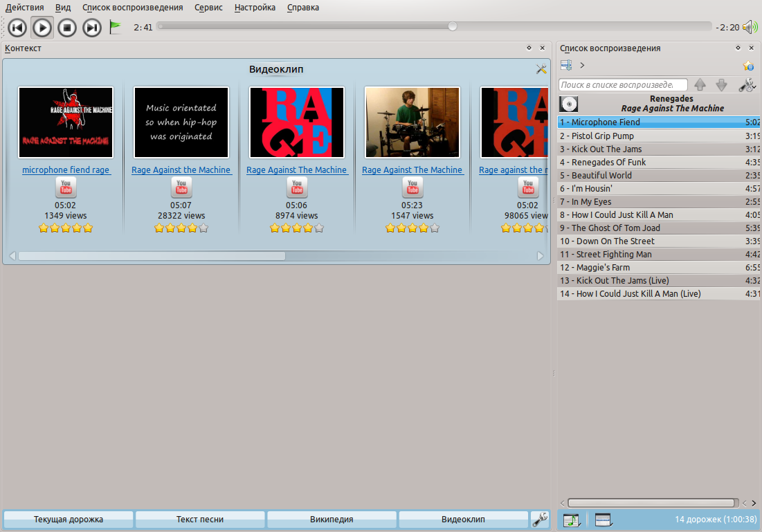Click the left arrow of the video strip scrollbar
The image size is (762, 532).
(12, 255)
